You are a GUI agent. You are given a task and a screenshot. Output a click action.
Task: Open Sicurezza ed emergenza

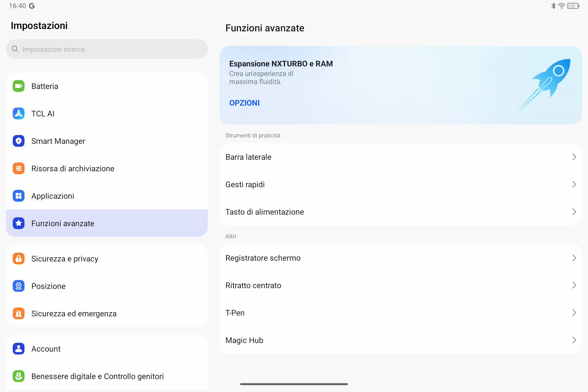coord(107,314)
